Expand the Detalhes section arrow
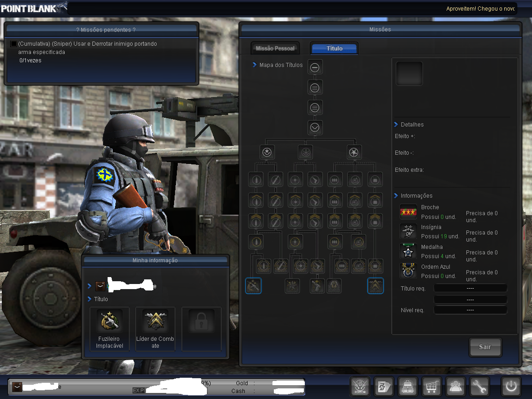This screenshot has height=399, width=532. [396, 125]
